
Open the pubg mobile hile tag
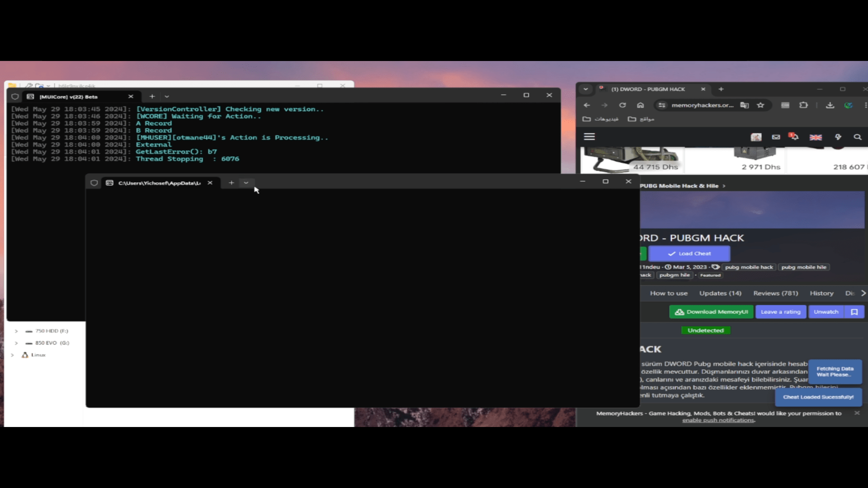pyautogui.click(x=804, y=267)
